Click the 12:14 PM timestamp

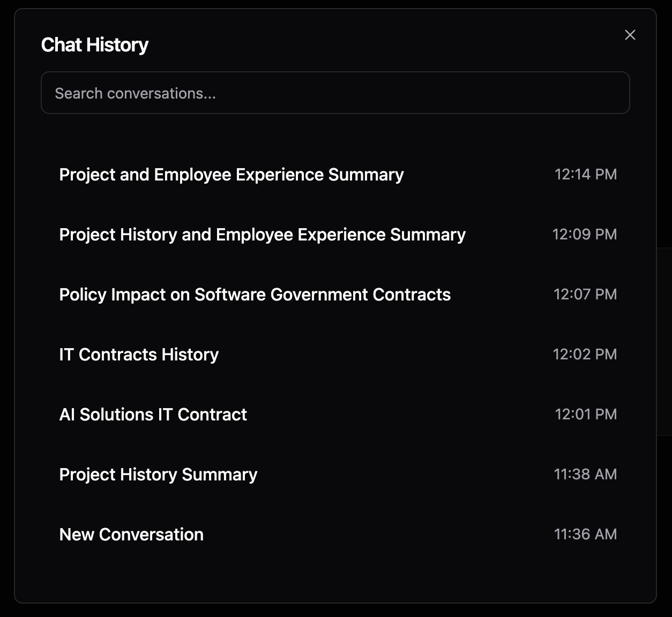tap(585, 174)
